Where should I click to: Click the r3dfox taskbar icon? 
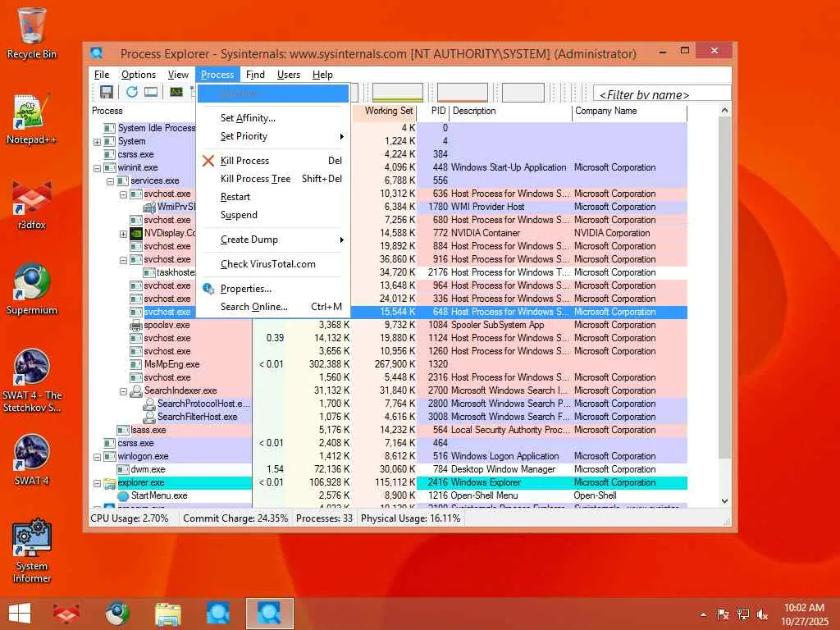point(66,614)
